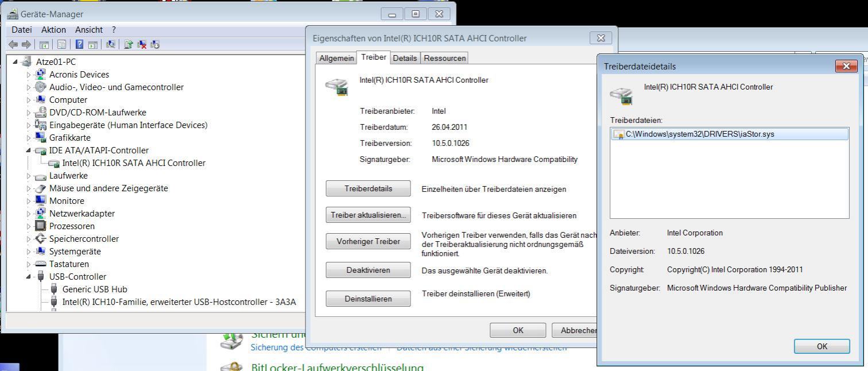Image resolution: width=868 pixels, height=371 pixels.
Task: Expand the Speichercontroller node
Action: (29, 238)
